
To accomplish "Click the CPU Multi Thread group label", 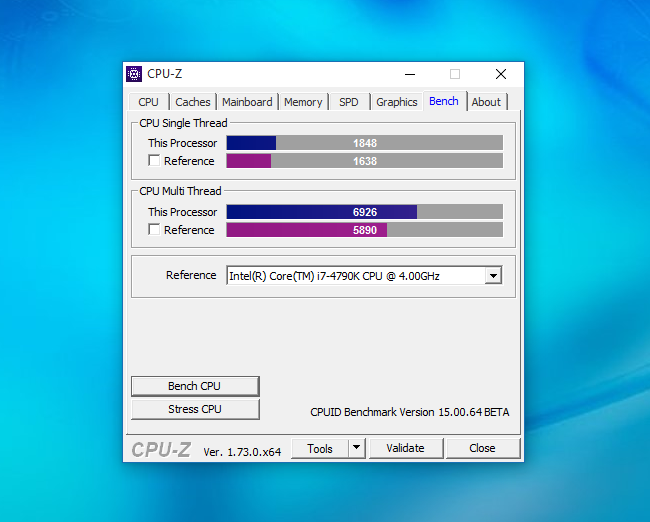I will click(180, 191).
